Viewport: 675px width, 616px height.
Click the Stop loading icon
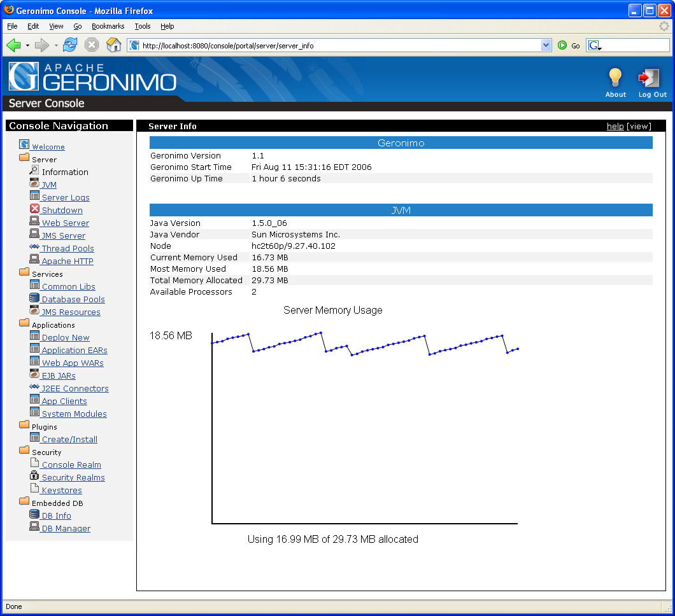(x=92, y=45)
